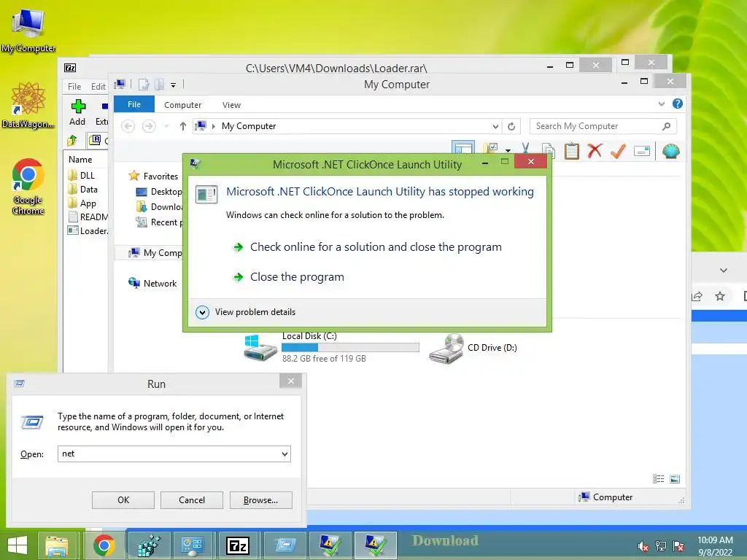Open the Edit menu in 7-Zip window

click(98, 86)
